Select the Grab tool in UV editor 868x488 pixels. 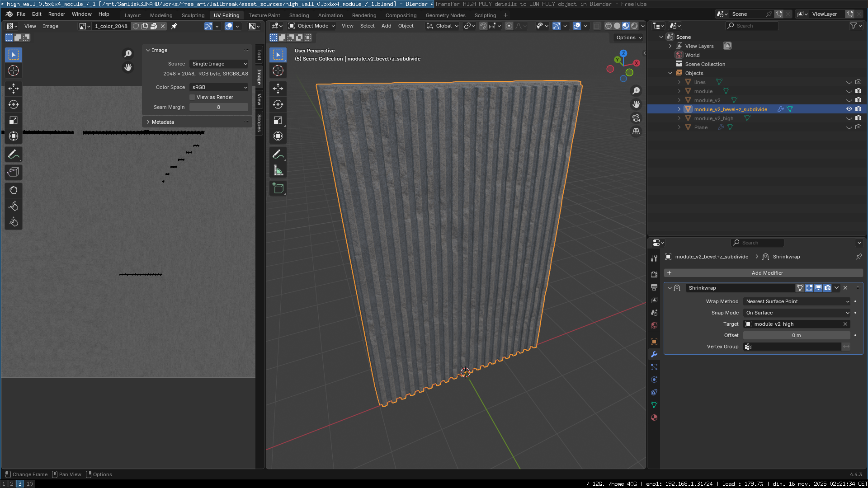point(13,190)
